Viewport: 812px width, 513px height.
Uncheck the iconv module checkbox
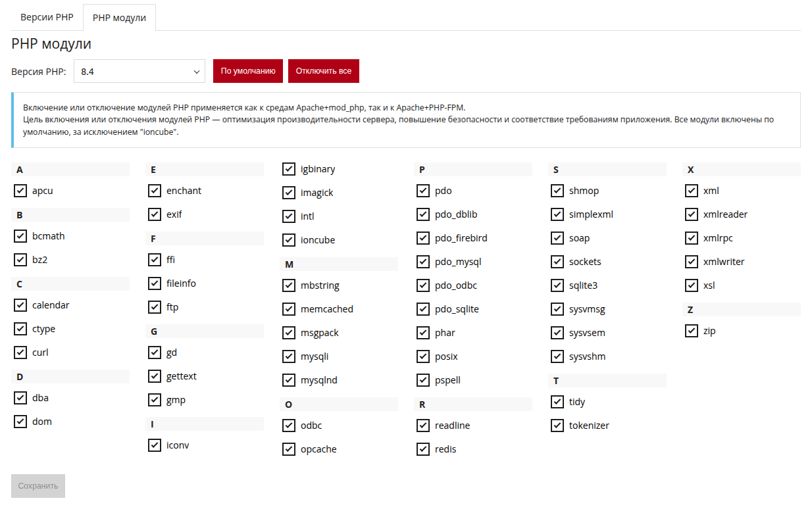[x=155, y=445]
